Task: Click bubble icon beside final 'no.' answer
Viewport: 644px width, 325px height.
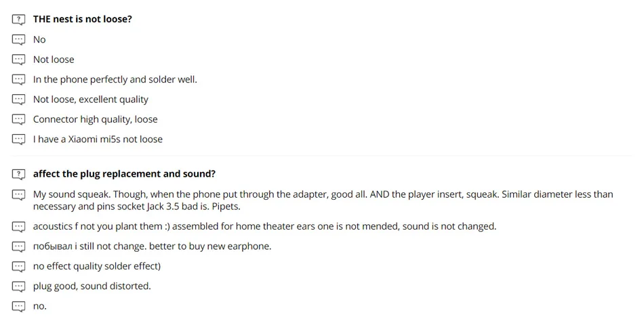Action: click(x=19, y=307)
